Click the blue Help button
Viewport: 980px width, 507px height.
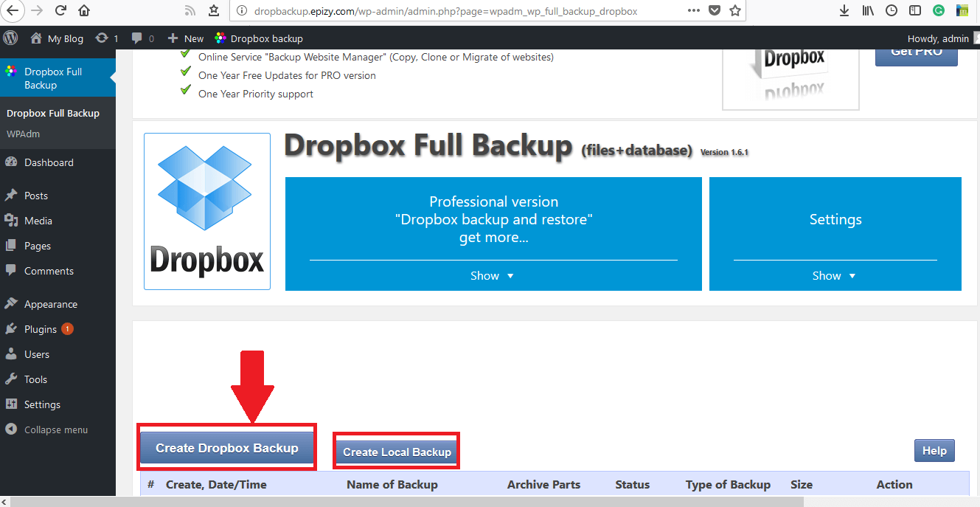[934, 451]
